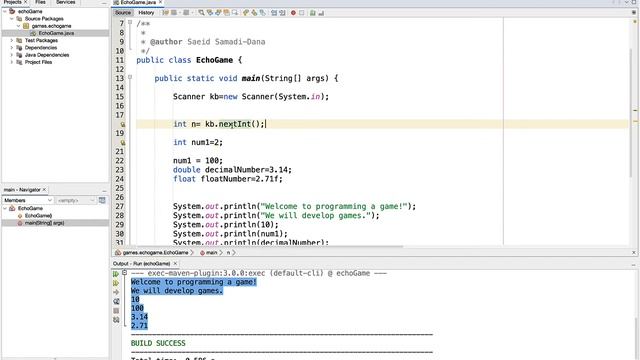Screen dimensions: 640x360
Task: Collapse the Source Packages node
Action: [x=12, y=19]
